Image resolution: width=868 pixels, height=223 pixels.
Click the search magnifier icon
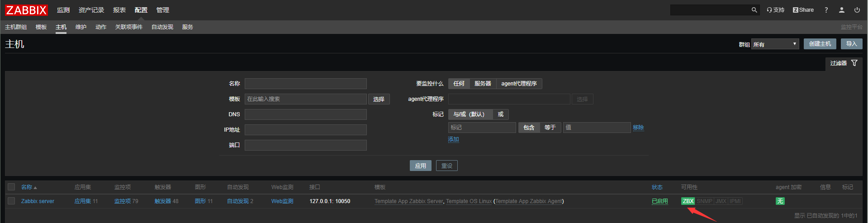coord(754,10)
